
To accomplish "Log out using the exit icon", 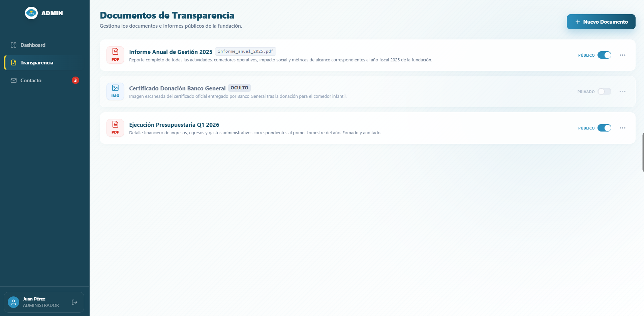I will [x=75, y=302].
